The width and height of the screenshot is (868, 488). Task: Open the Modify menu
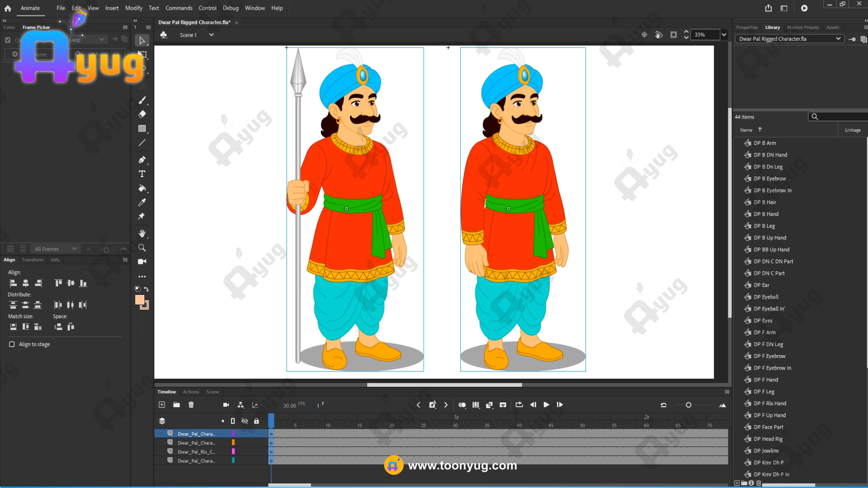[133, 8]
